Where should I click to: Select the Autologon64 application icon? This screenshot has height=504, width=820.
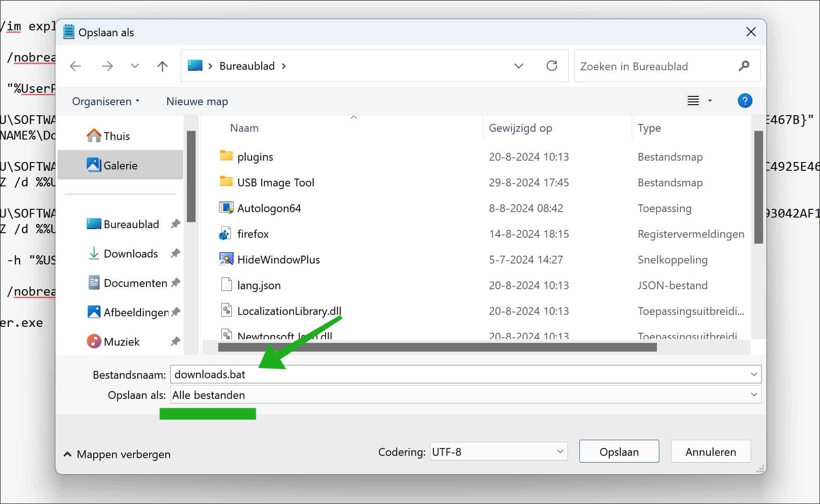tap(225, 207)
